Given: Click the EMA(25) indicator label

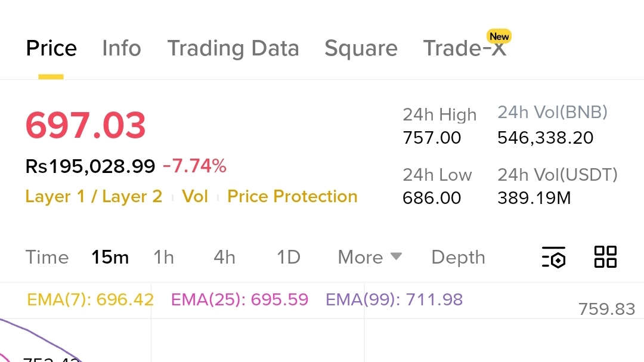Looking at the screenshot, I should click(240, 299).
